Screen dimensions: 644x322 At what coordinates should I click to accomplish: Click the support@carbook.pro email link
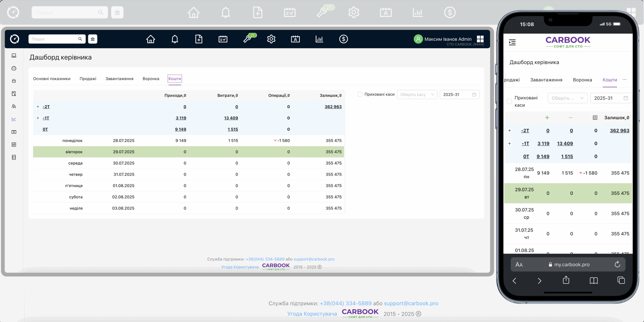pyautogui.click(x=314, y=259)
